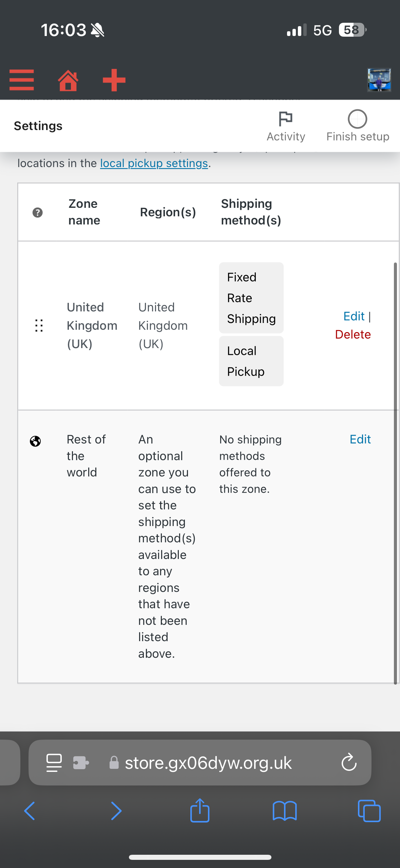Viewport: 400px width, 868px height.
Task: Open the Finish setup panel
Action: 358,126
